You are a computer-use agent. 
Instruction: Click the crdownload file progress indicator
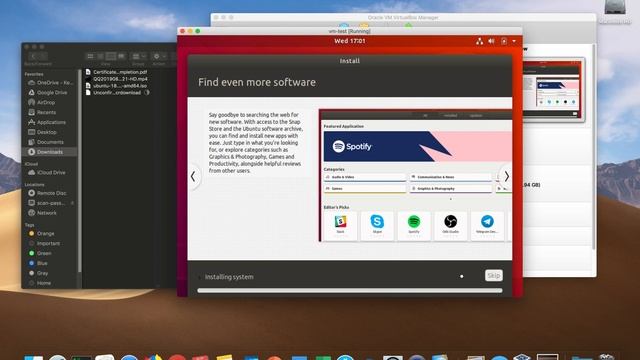click(x=147, y=93)
